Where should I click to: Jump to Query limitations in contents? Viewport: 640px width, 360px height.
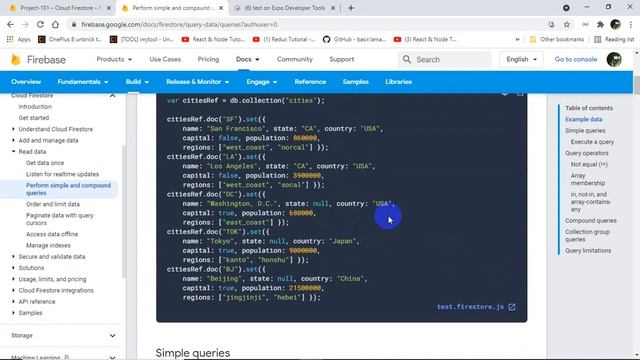pos(588,251)
